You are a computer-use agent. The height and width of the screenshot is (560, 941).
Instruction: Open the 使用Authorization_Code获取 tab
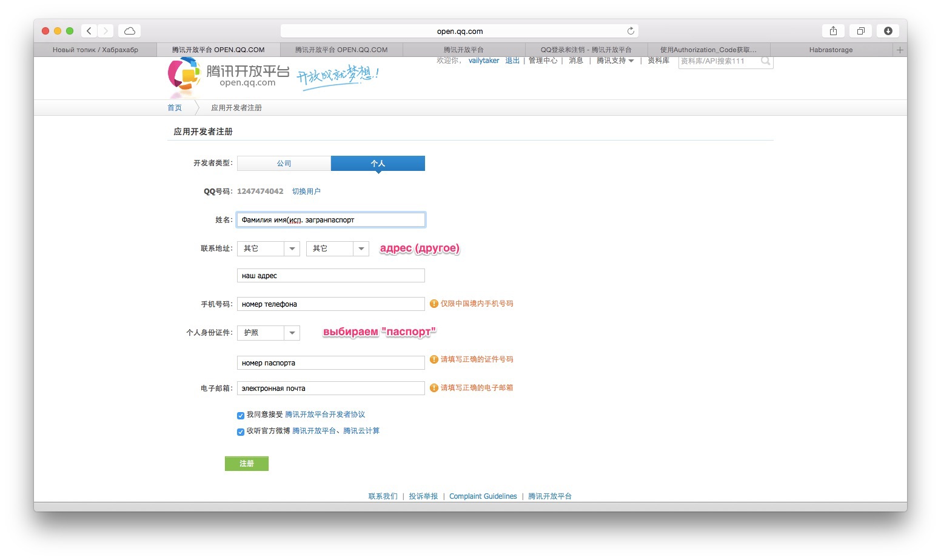point(708,50)
